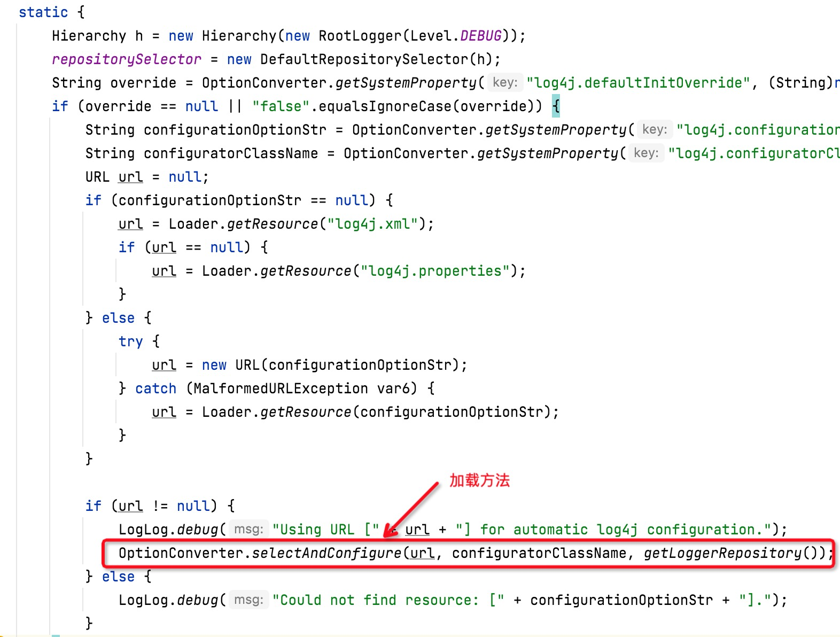The height and width of the screenshot is (637, 840).
Task: Click the key: hint on the configurationOptionStr line
Action: [655, 130]
